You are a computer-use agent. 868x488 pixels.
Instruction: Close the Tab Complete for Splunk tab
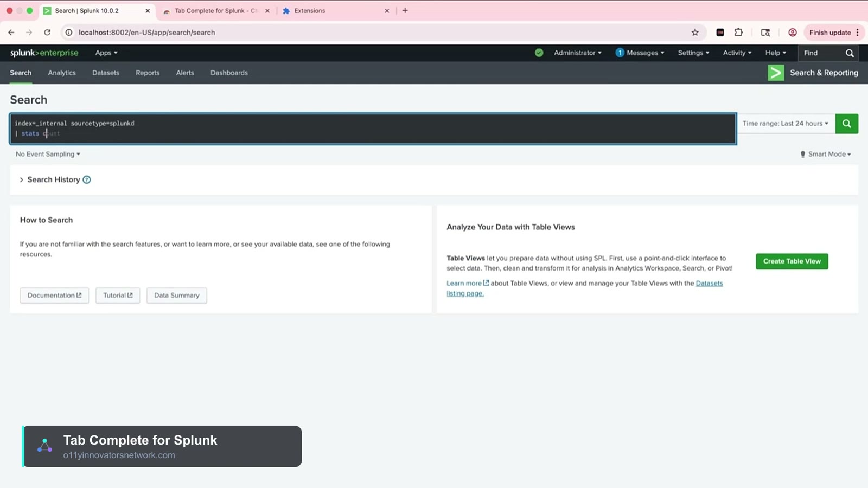(x=267, y=11)
